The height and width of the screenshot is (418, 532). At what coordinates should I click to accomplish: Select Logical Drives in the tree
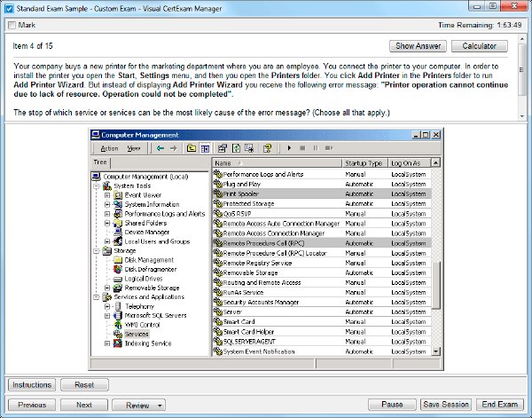coord(144,279)
